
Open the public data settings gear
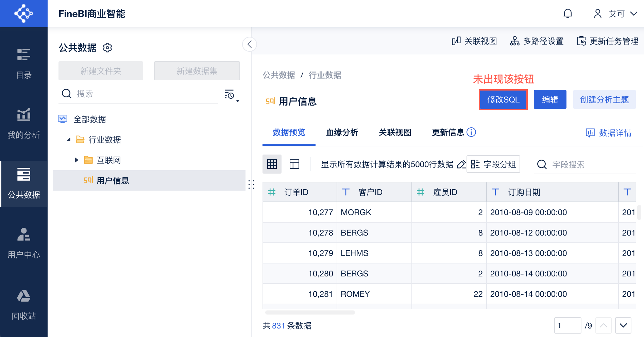tap(107, 48)
